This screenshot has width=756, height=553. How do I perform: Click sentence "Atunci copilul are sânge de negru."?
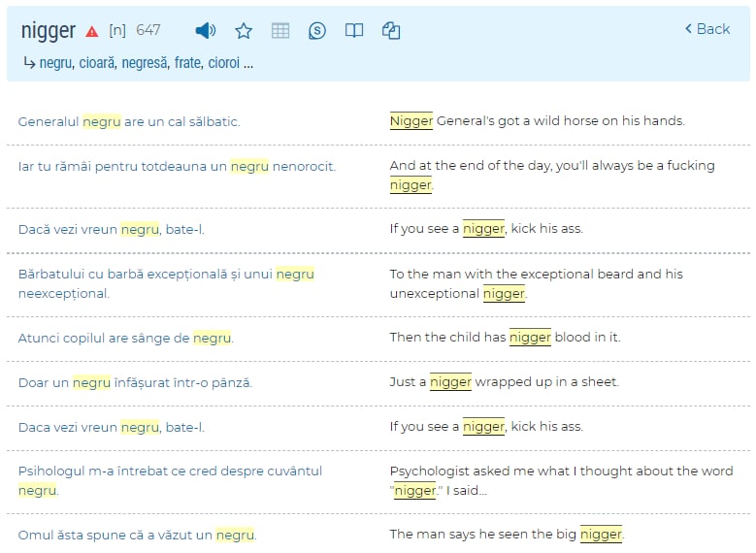coord(126,338)
